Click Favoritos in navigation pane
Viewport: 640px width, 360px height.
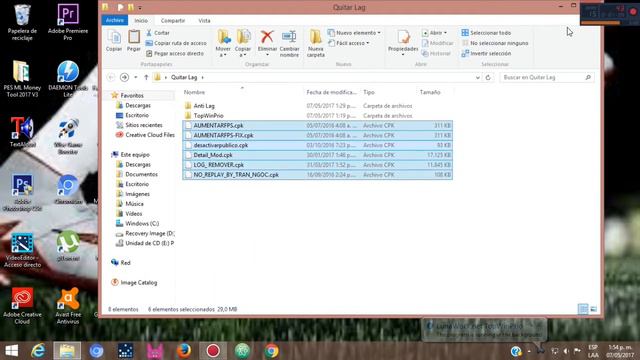tap(132, 95)
